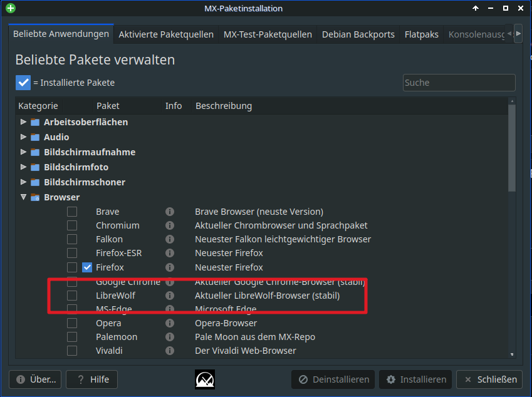This screenshot has height=397, width=532.
Task: Select the Vivaldi checkbox
Action: [72, 351]
